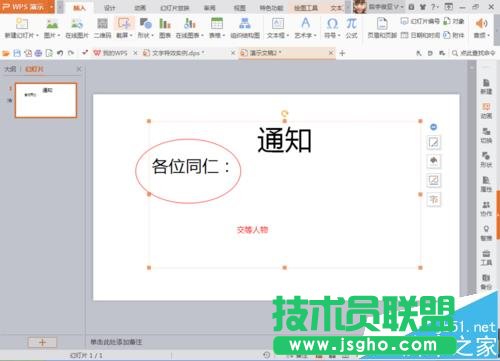Click the floating shape fill bucket button
The width and height of the screenshot is (500, 361).
434,161
